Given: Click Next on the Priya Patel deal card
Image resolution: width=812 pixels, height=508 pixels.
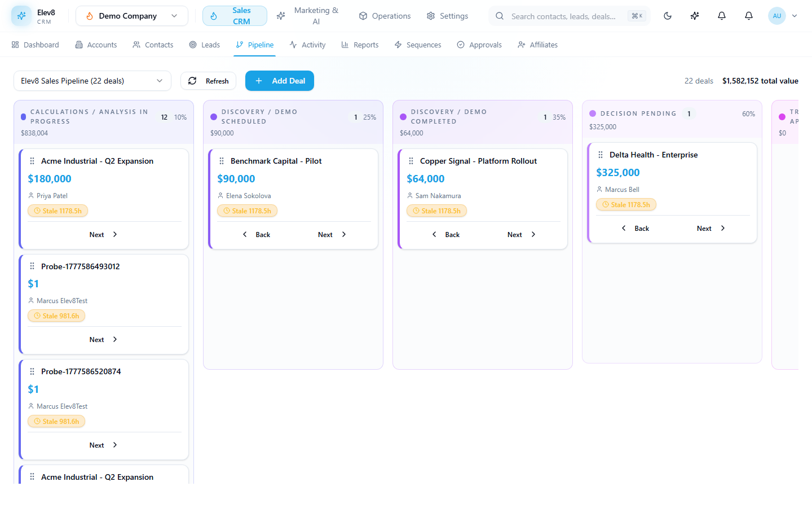Looking at the screenshot, I should point(104,234).
